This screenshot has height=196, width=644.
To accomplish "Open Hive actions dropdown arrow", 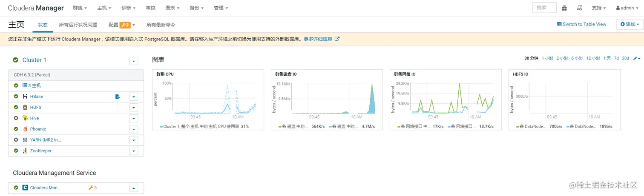I will point(134,119).
